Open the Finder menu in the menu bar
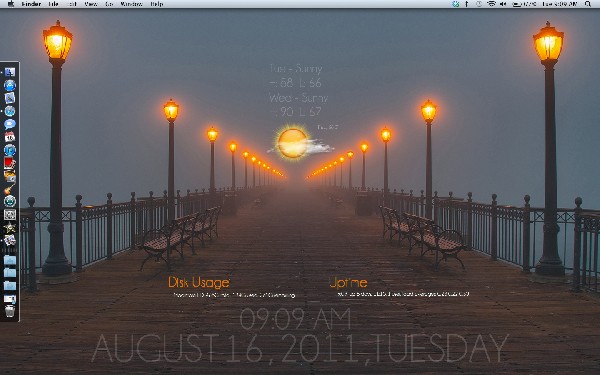Viewport: 600px width, 375px height. [x=31, y=4]
